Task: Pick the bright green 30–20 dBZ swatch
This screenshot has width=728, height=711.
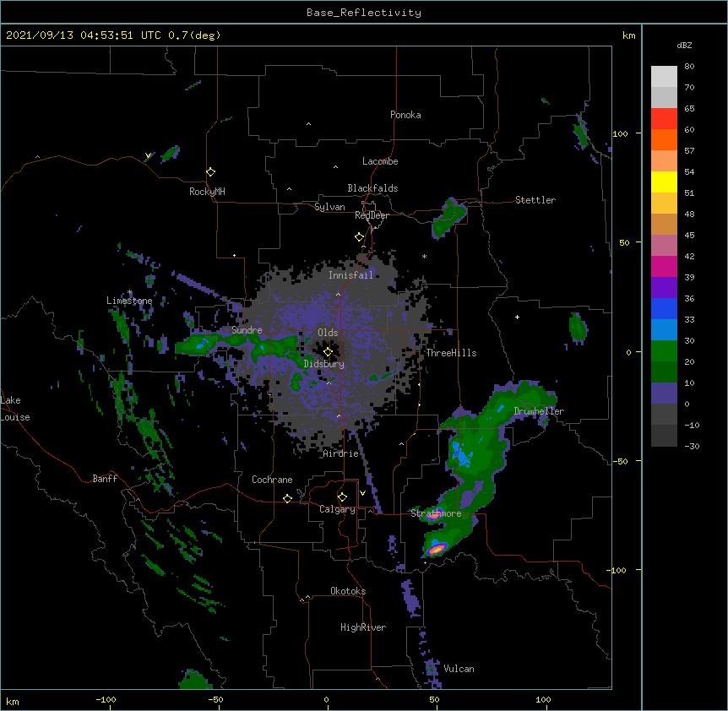Action: [664, 351]
